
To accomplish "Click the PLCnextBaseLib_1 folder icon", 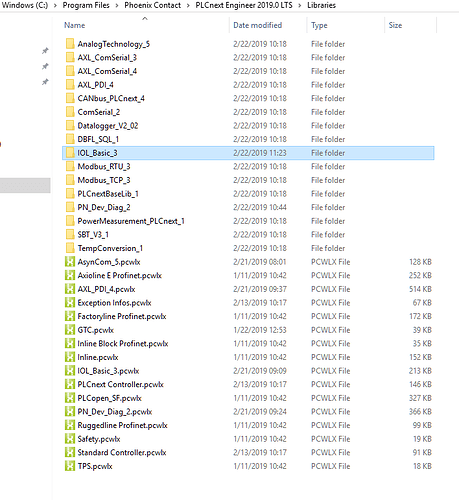I will tap(70, 194).
